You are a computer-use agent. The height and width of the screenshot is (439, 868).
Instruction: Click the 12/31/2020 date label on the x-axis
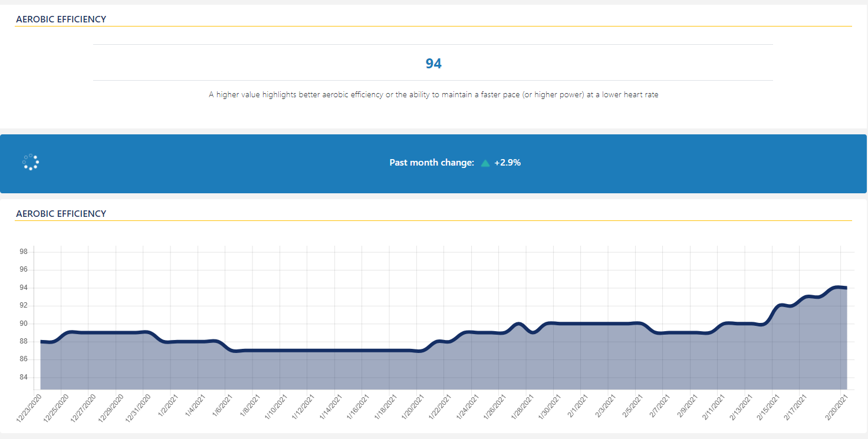[138, 408]
